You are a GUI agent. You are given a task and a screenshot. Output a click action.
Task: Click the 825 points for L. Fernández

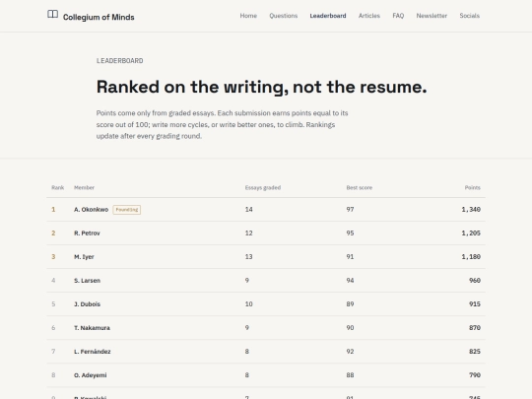pyautogui.click(x=475, y=352)
